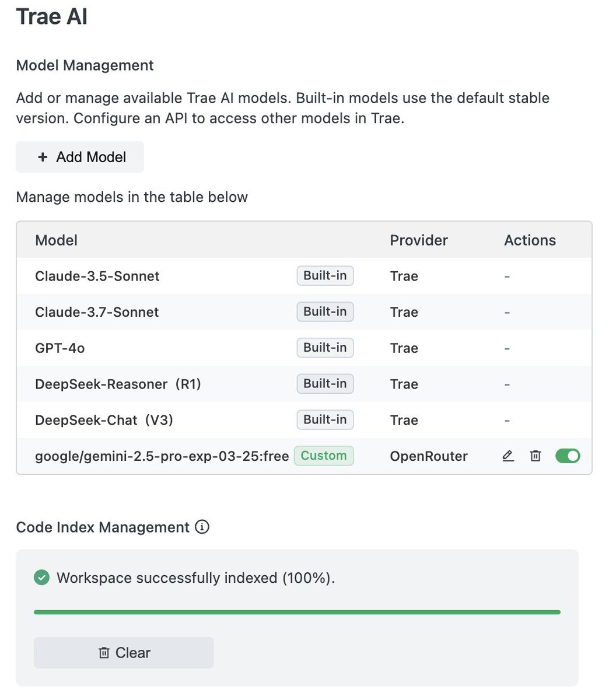Screen dimensions: 609x700
Task: Click the GPT-4o model entry
Action: click(60, 348)
